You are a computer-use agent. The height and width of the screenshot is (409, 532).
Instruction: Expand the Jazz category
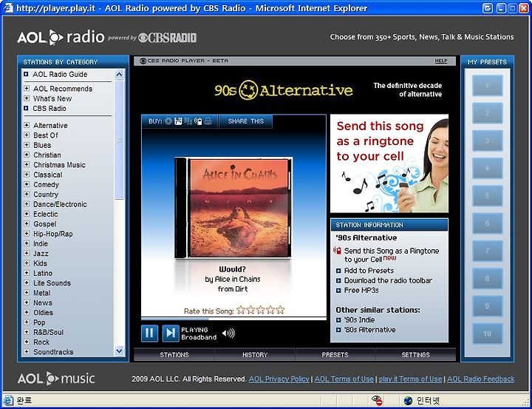(27, 254)
